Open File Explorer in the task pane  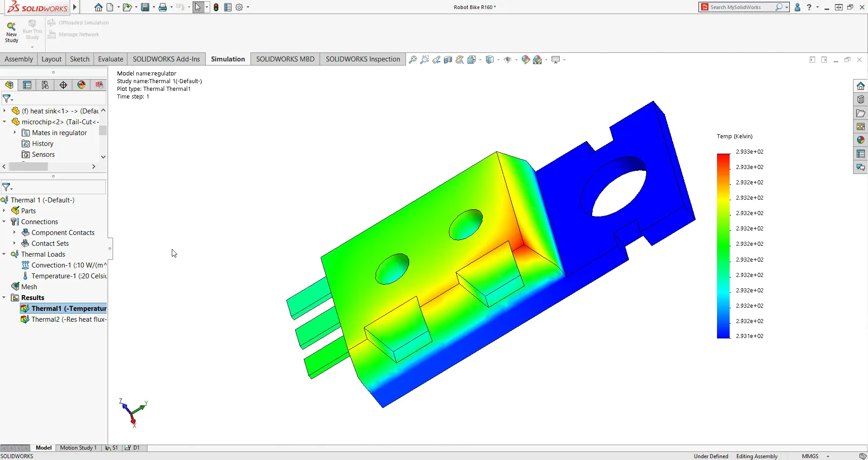point(860,113)
